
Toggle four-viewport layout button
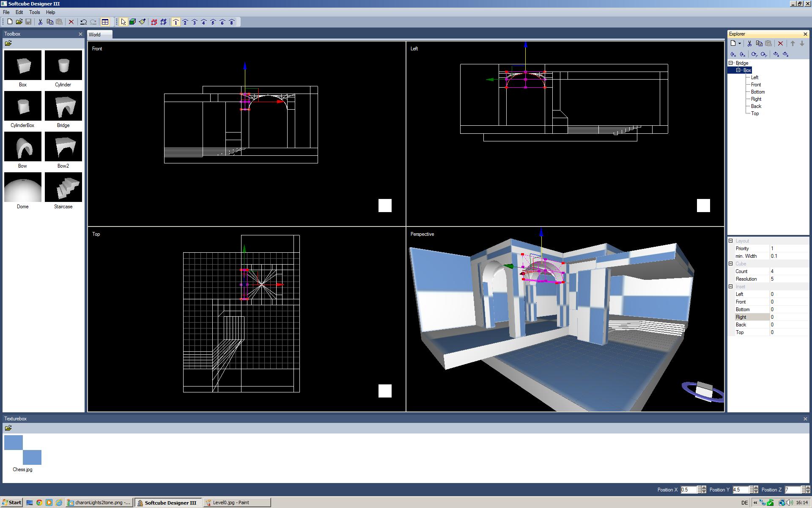(x=105, y=22)
